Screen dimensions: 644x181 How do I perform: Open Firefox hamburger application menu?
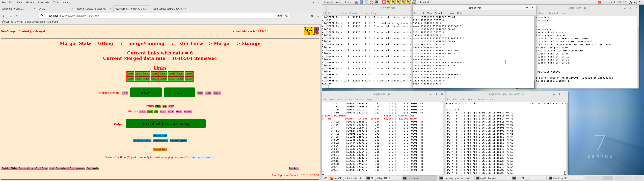point(318,16)
